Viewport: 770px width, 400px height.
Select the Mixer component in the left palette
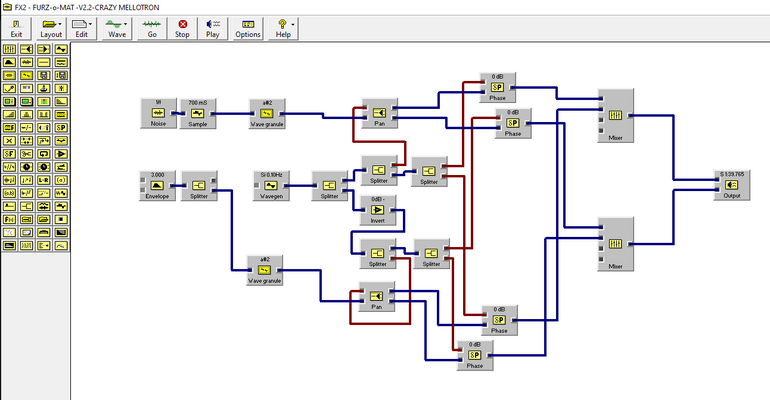click(9, 49)
